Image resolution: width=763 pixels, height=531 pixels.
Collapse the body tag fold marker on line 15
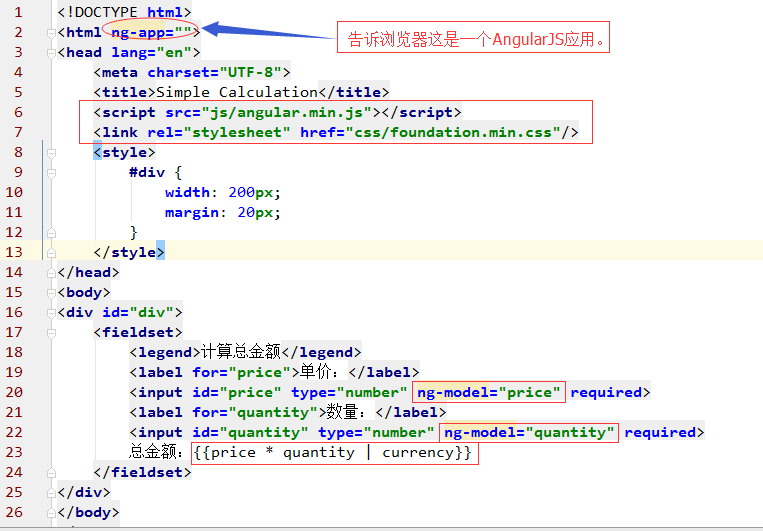[x=51, y=293]
